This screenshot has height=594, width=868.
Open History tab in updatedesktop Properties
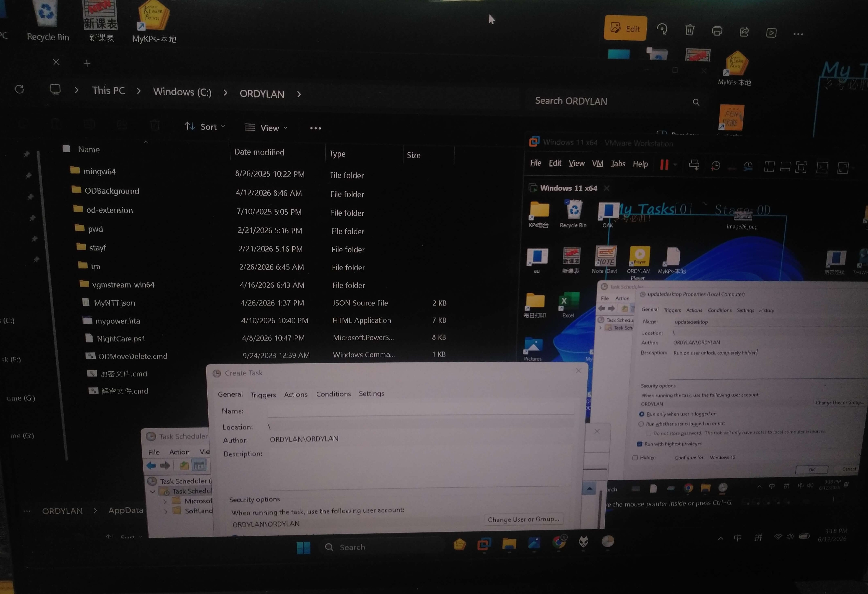(766, 310)
